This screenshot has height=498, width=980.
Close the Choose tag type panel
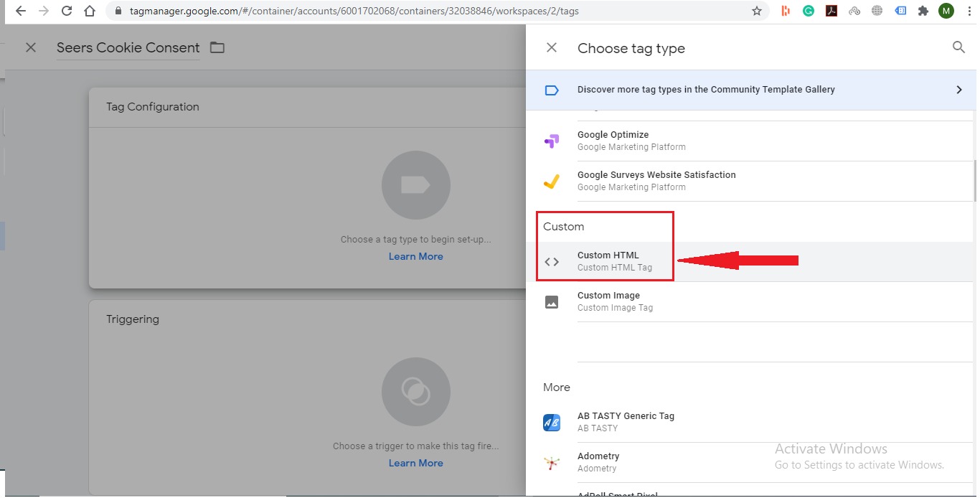click(552, 47)
